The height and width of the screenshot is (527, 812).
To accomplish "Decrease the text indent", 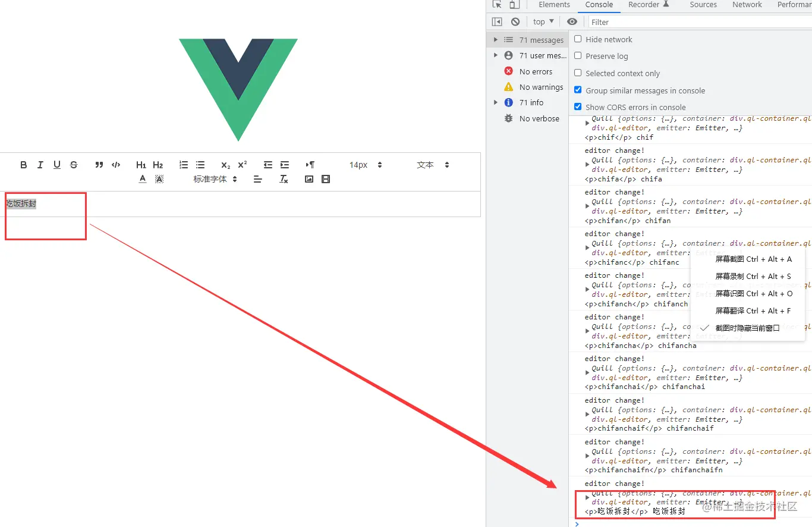I will tap(268, 165).
